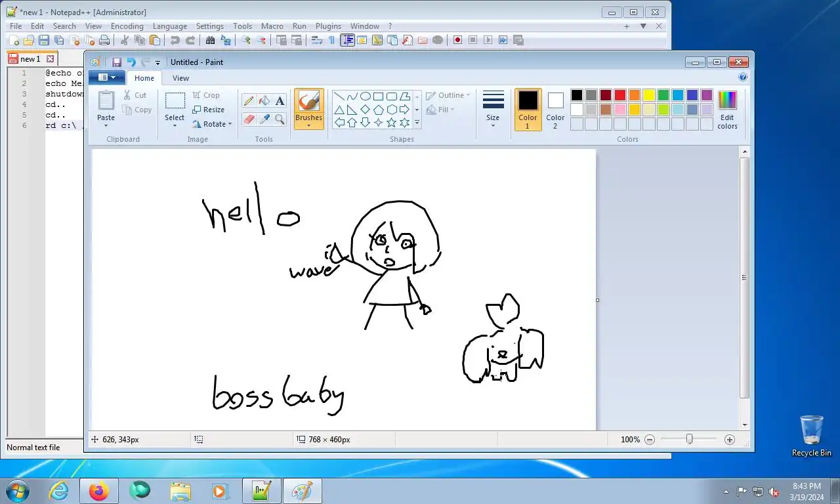The width and height of the screenshot is (840, 504).
Task: Pick the Line shape
Action: point(339,96)
